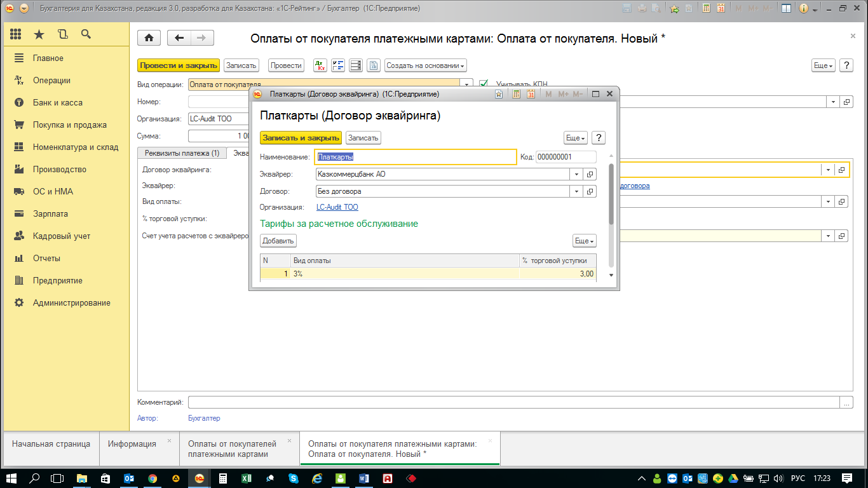
Task: Click the dialog scrollbar up arrow
Action: click(611, 156)
